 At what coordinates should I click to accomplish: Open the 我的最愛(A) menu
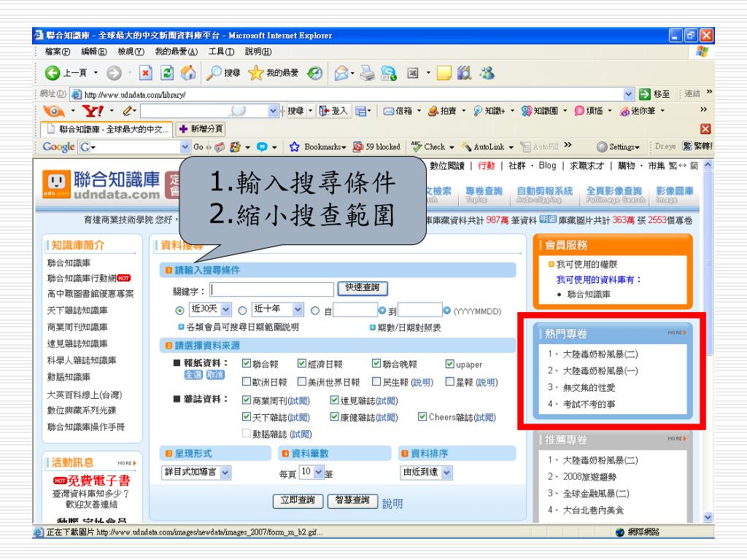pyautogui.click(x=177, y=52)
